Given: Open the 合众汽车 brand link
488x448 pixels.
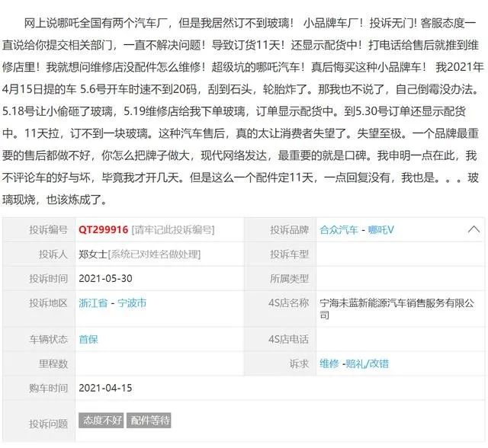Looking at the screenshot, I should coord(339,230).
